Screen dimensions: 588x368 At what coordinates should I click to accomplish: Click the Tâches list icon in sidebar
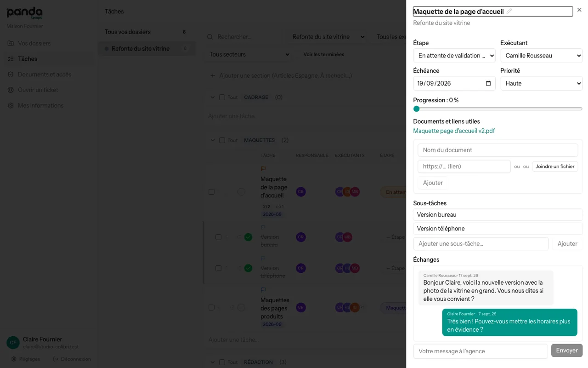11,59
